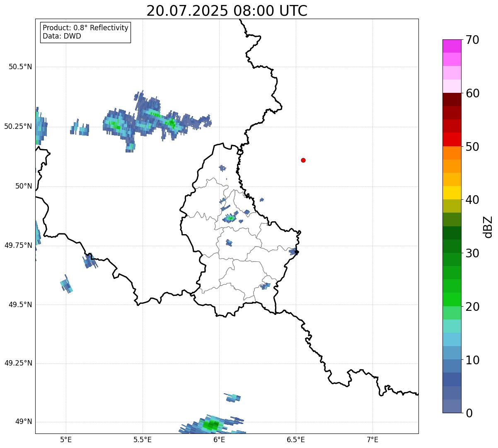Click latitude label "49°N"
Screen dimensions: 498x448
(x=22, y=422)
